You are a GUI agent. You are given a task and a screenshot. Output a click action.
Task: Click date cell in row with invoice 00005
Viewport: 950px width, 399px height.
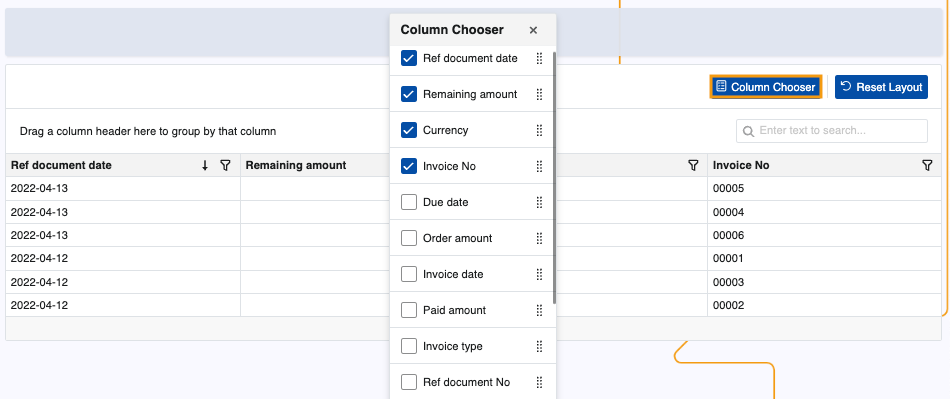point(123,189)
